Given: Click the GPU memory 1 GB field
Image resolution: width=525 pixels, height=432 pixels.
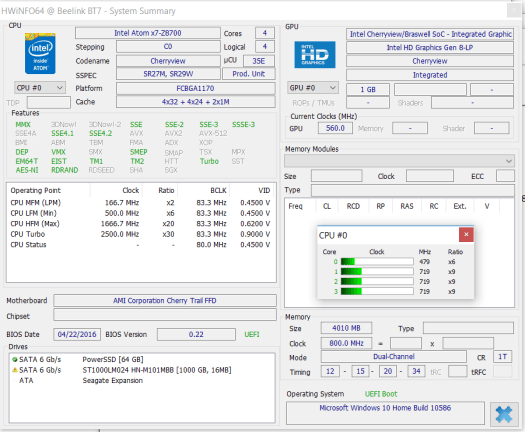Looking at the screenshot, I should 368,89.
